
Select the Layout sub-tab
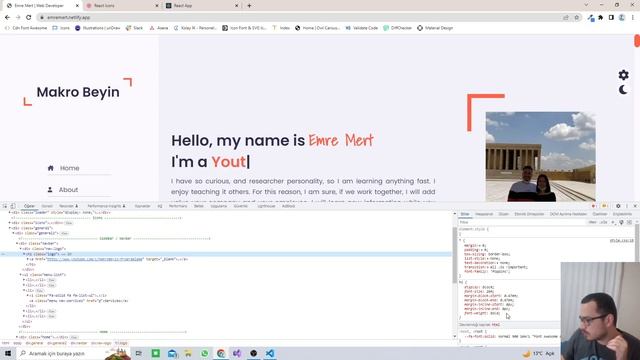504,214
